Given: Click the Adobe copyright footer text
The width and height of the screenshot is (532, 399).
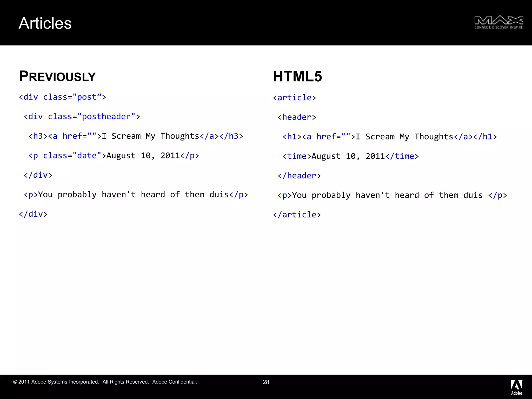Looking at the screenshot, I should click(x=105, y=382).
